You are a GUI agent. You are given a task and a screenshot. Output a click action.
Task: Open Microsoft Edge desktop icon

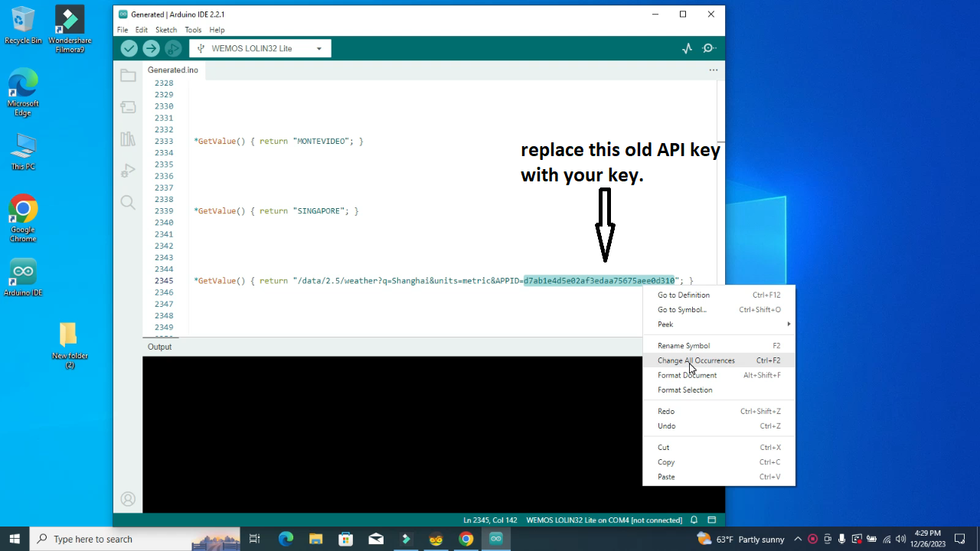23,92
